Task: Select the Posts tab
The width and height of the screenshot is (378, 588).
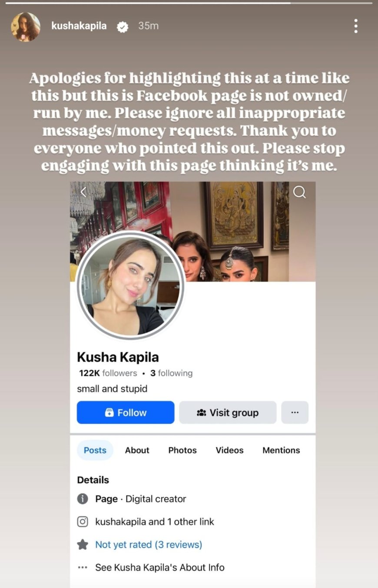Action: point(95,450)
